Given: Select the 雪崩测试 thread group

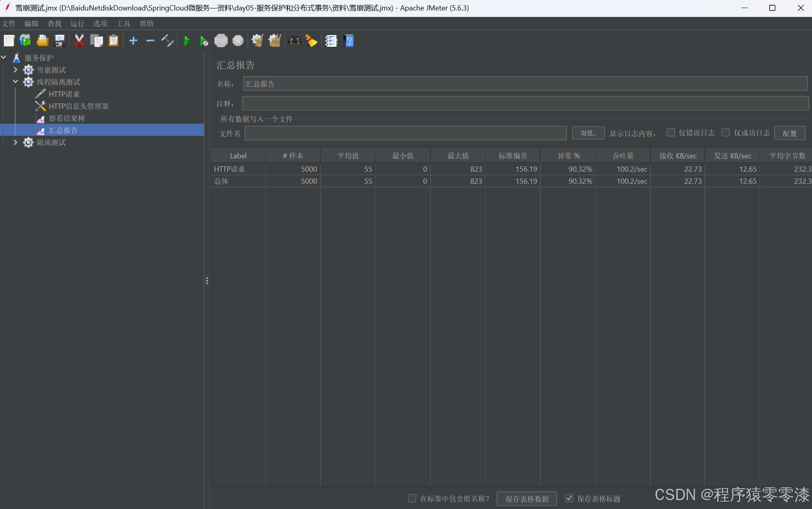Looking at the screenshot, I should coord(51,70).
